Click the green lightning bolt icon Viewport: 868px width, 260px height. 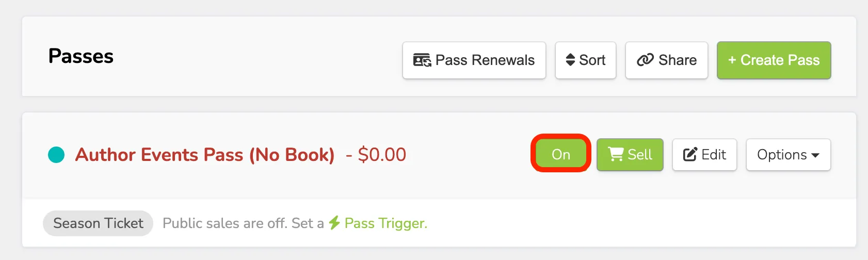point(334,223)
